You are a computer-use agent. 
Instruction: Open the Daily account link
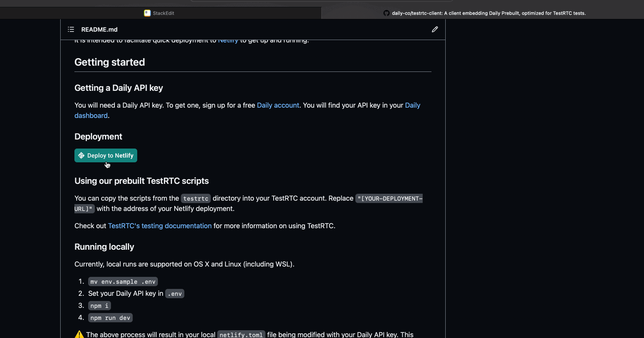click(x=278, y=105)
